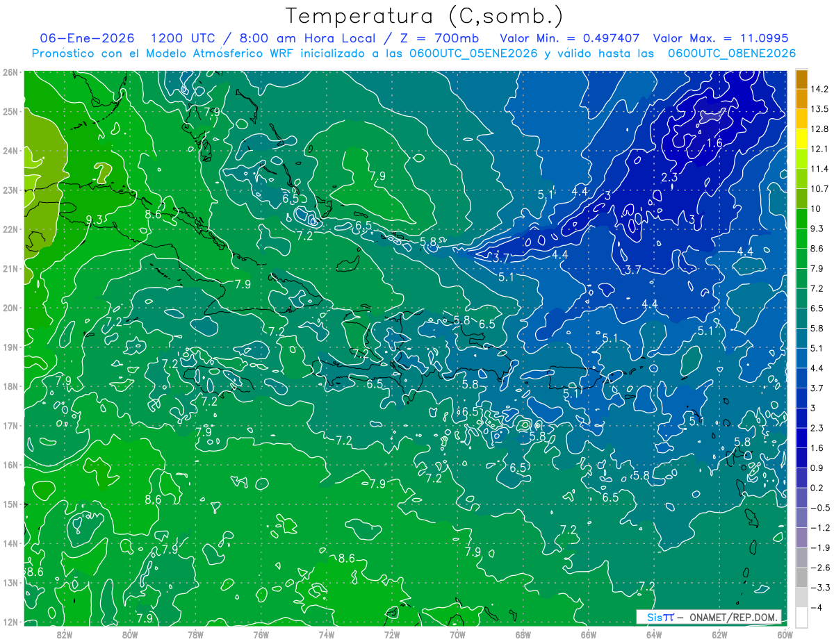Click the blue "Sistπ" logo text
The width and height of the screenshot is (834, 644).
tap(660, 618)
